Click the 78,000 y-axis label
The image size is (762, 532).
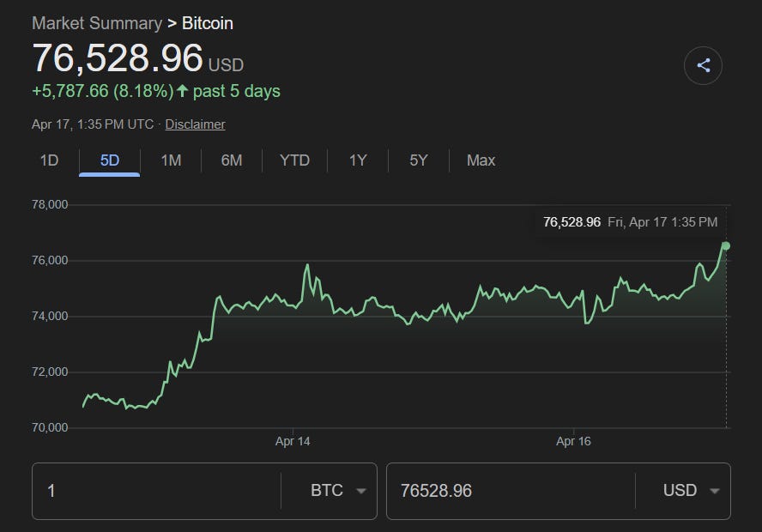50,204
